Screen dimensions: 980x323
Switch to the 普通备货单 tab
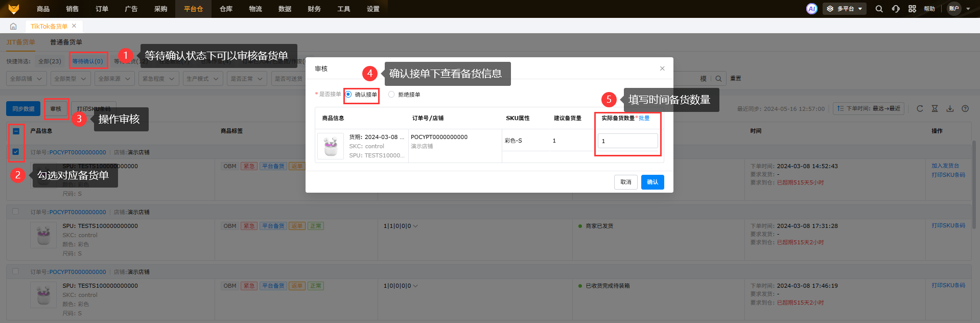click(66, 42)
